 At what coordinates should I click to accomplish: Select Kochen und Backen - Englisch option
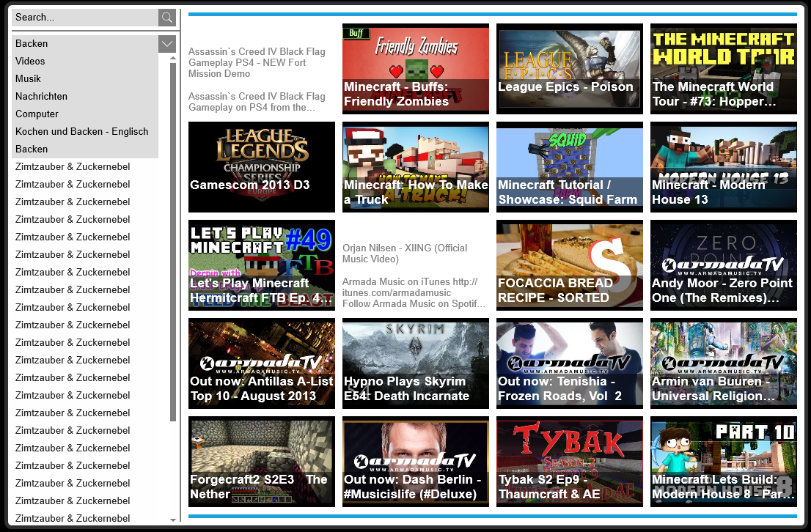[x=85, y=131]
